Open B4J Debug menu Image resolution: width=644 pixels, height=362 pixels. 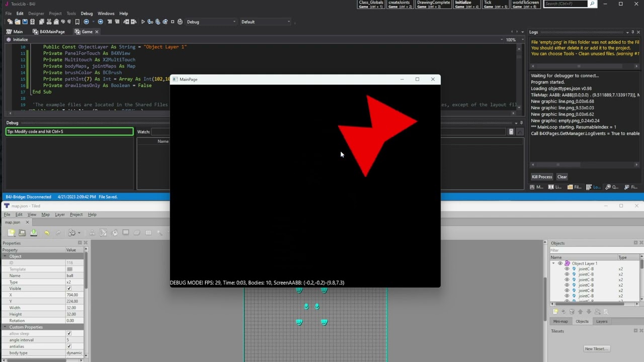[x=87, y=14]
